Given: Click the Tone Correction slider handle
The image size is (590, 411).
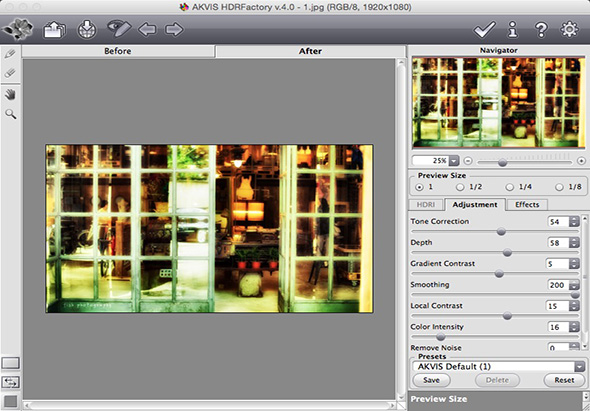Looking at the screenshot, I should point(501,231).
